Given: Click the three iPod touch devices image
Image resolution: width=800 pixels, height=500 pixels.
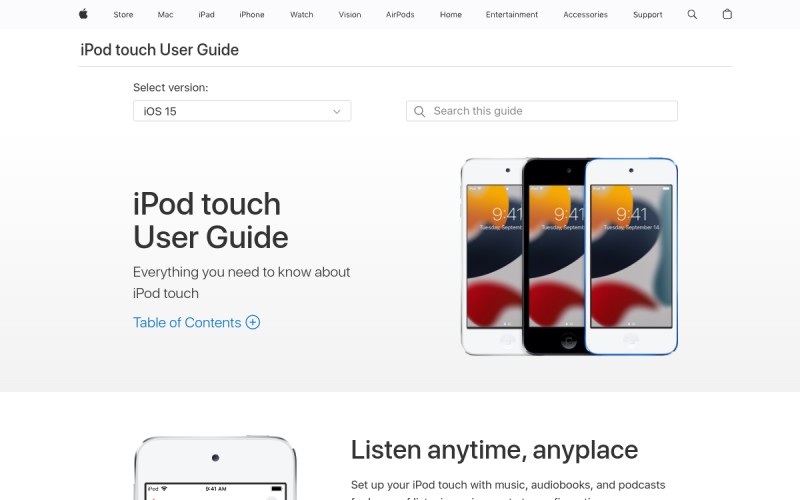Looking at the screenshot, I should (569, 256).
